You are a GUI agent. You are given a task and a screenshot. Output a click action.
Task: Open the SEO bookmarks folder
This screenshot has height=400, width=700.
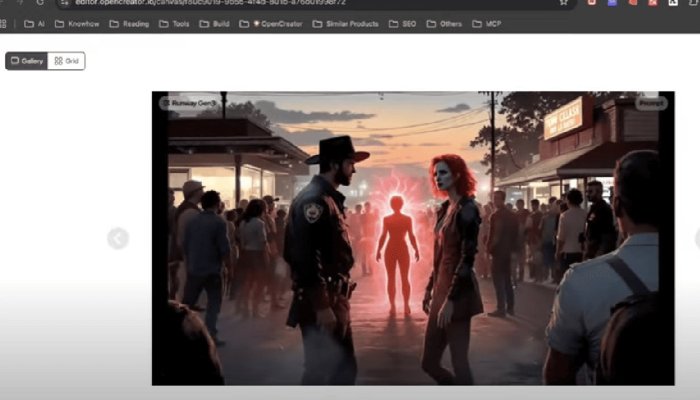pyautogui.click(x=402, y=24)
